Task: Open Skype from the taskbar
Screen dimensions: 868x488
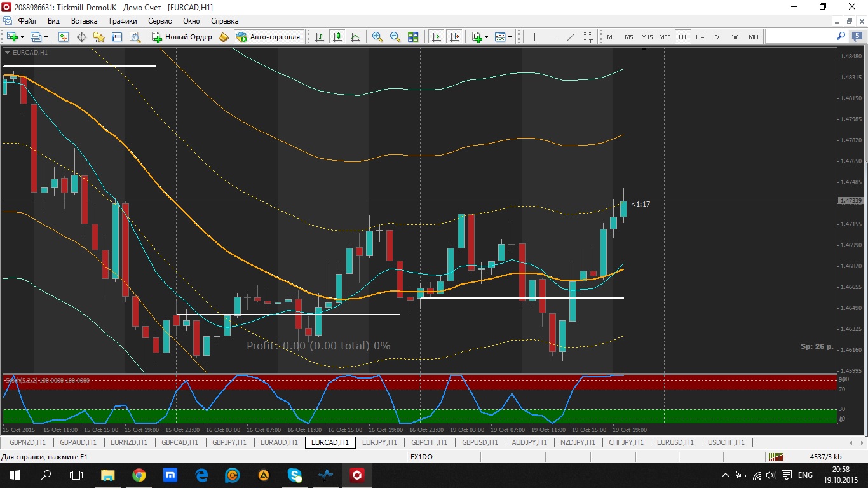Action: click(294, 475)
